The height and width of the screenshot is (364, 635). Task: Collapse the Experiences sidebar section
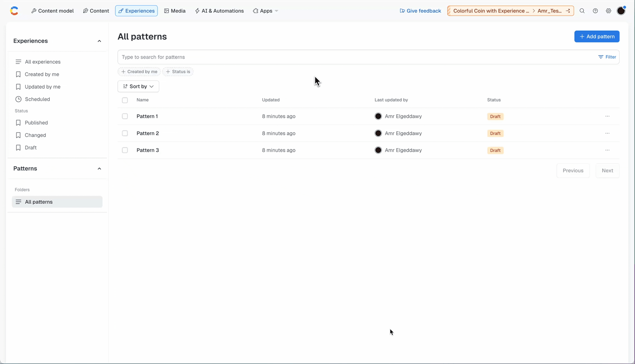tap(99, 41)
